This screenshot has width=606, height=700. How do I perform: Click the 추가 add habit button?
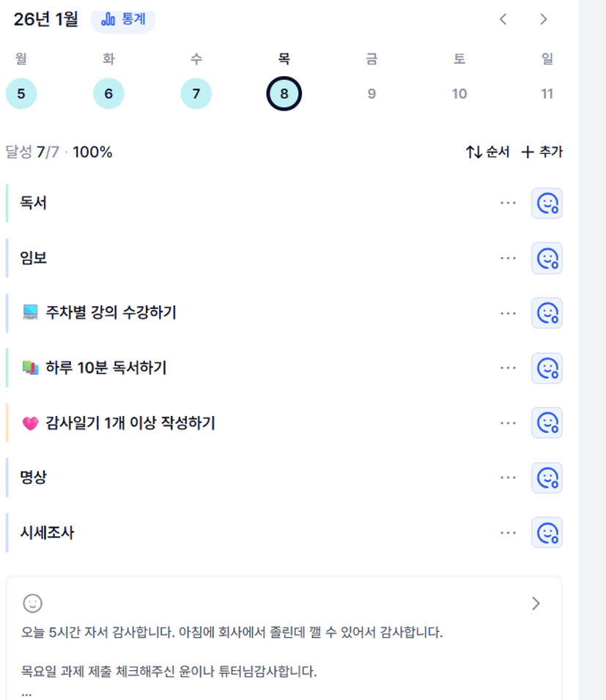point(542,152)
